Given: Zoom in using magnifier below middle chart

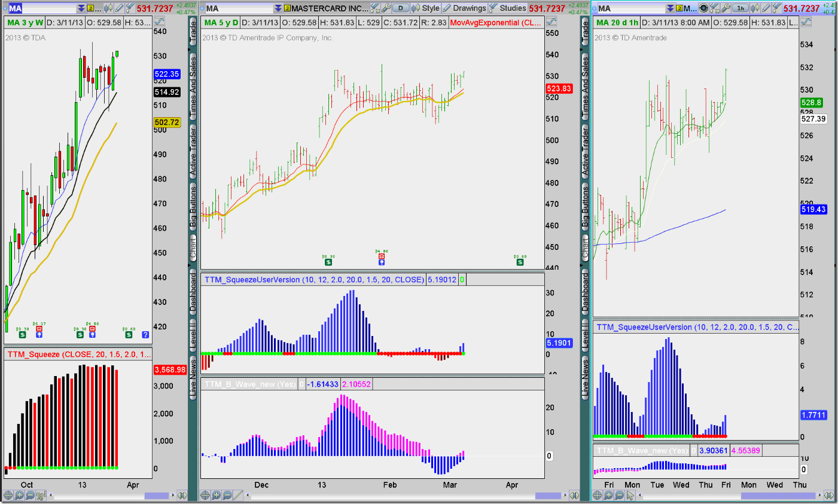Looking at the screenshot, I should [216, 496].
